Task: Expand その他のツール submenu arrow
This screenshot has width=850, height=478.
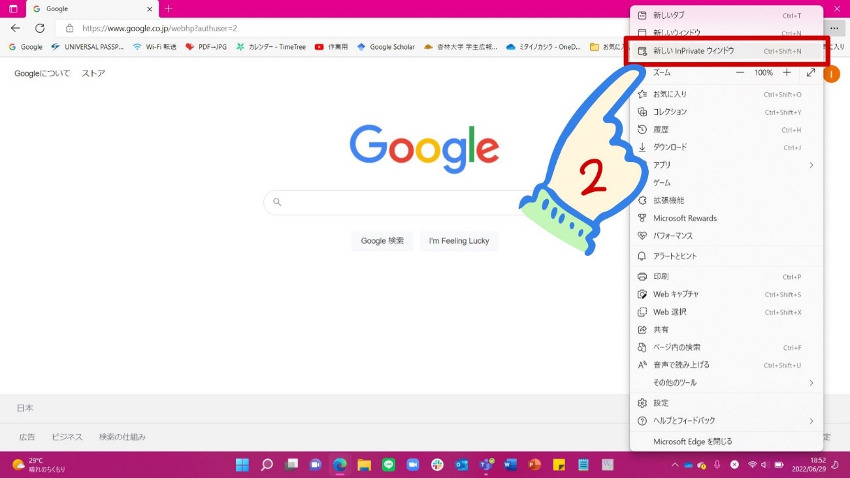Action: point(811,383)
